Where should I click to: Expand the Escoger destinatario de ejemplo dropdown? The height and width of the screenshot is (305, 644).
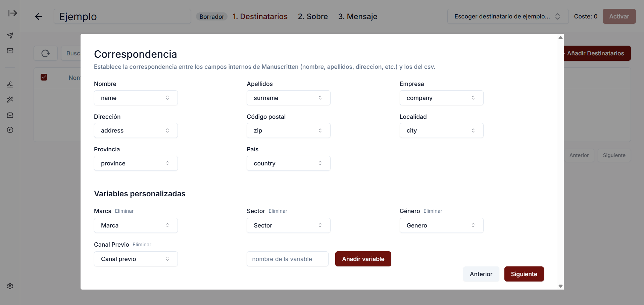(507, 16)
